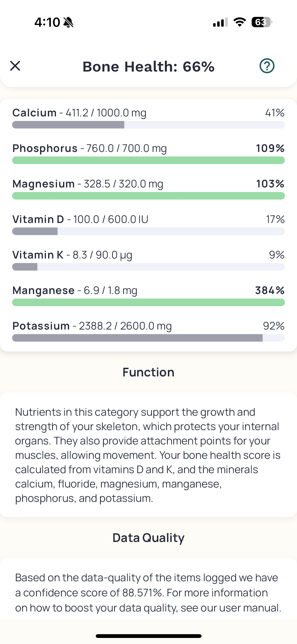The image size is (297, 644).
Task: Tap the Function section heading
Action: [148, 372]
